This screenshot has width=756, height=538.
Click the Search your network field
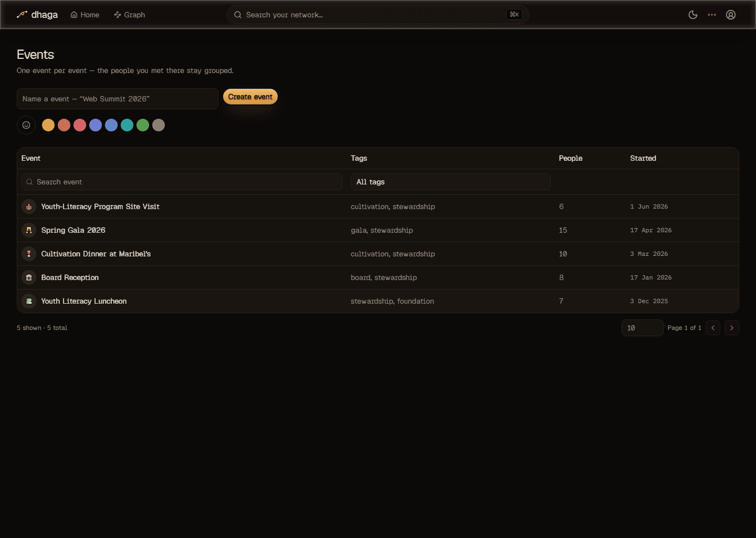pyautogui.click(x=377, y=15)
